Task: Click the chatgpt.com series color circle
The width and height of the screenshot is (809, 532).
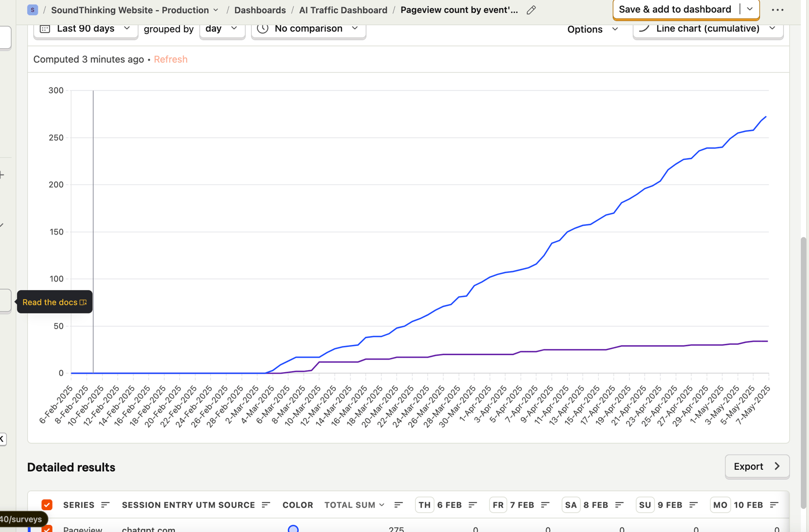Action: pyautogui.click(x=293, y=529)
